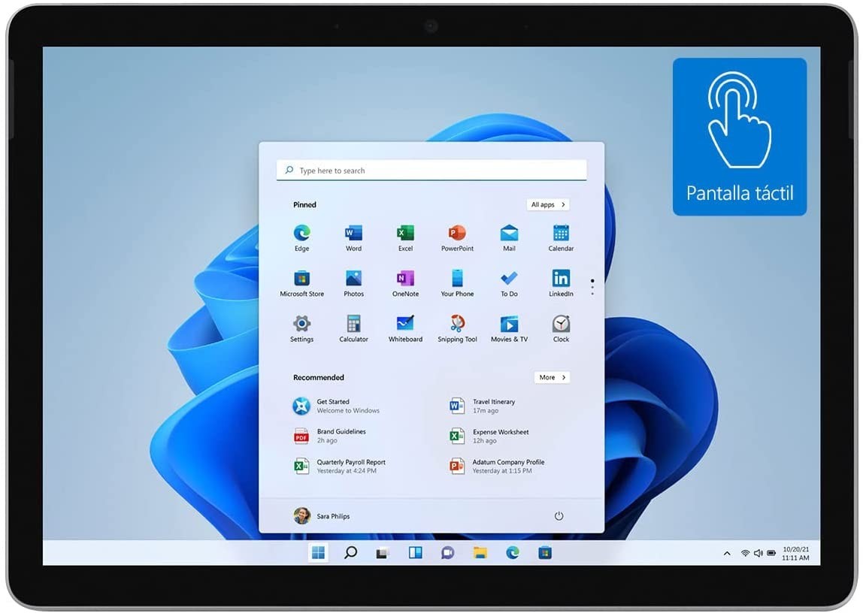Start PowerPoint from the pinned grid

click(x=457, y=237)
